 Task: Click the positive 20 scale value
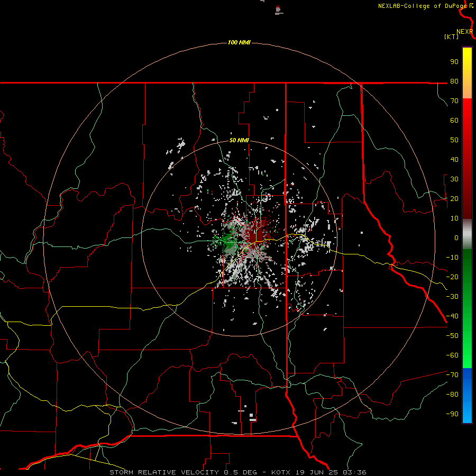point(454,198)
